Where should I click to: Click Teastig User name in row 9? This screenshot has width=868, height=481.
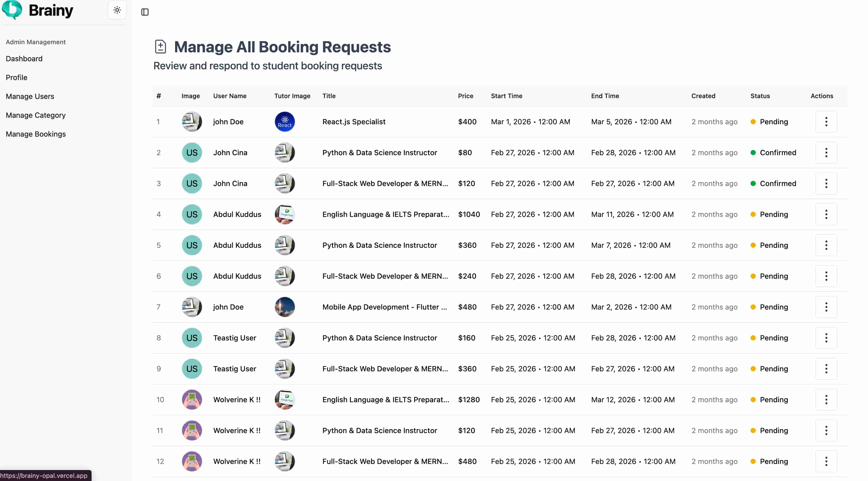[x=234, y=369]
